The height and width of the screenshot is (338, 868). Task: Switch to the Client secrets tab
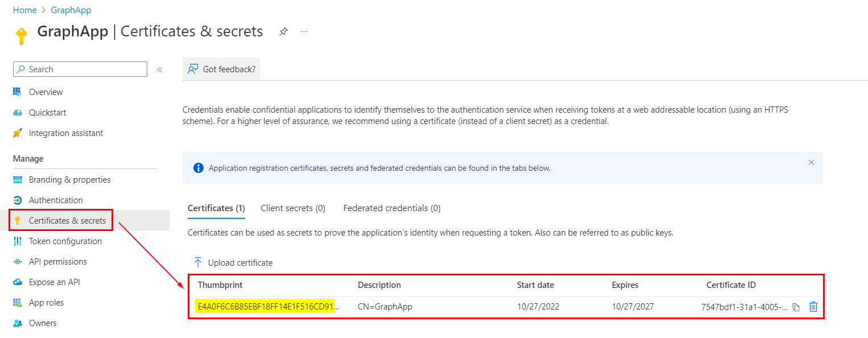click(x=292, y=208)
